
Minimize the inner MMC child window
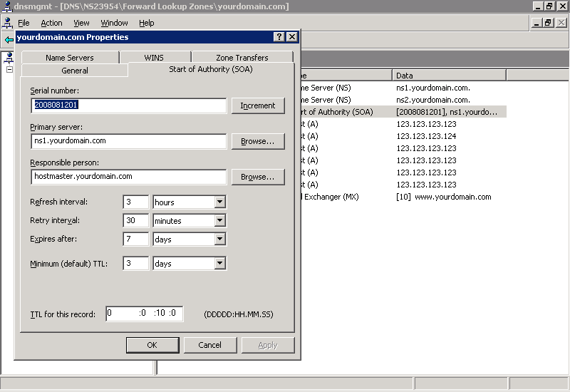pos(537,23)
